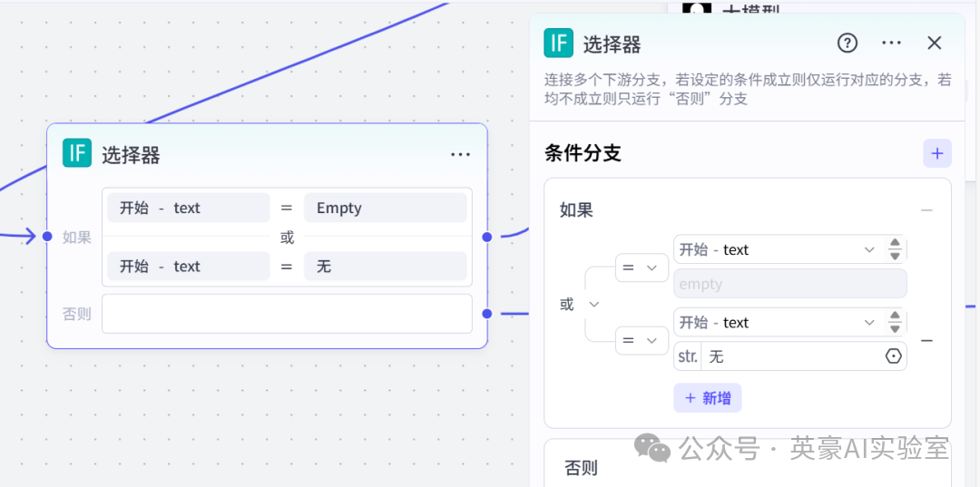The width and height of the screenshot is (980, 487).
Task: Click the 否则 branch output port on the node
Action: coord(487,313)
